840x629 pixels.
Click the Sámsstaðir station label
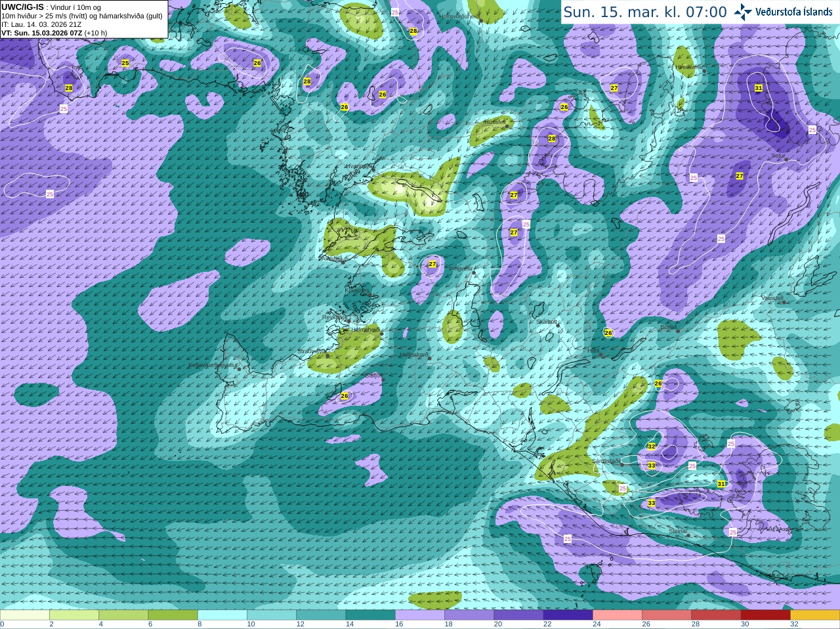click(x=605, y=461)
